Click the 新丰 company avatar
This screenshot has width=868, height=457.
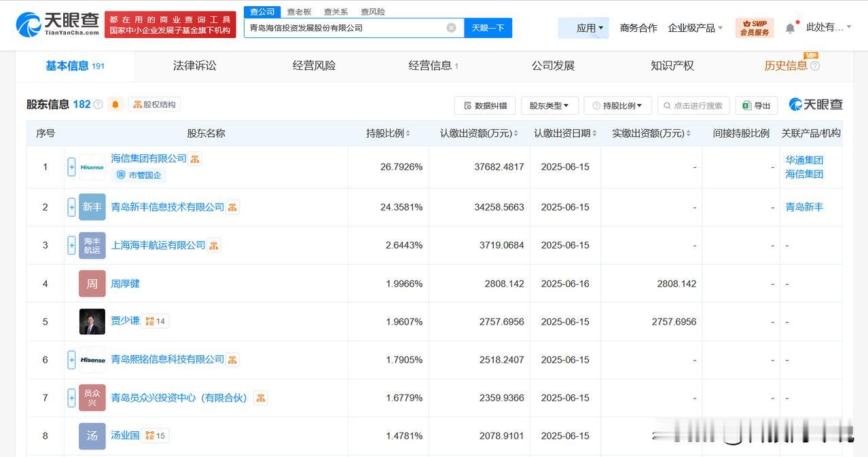pos(92,207)
